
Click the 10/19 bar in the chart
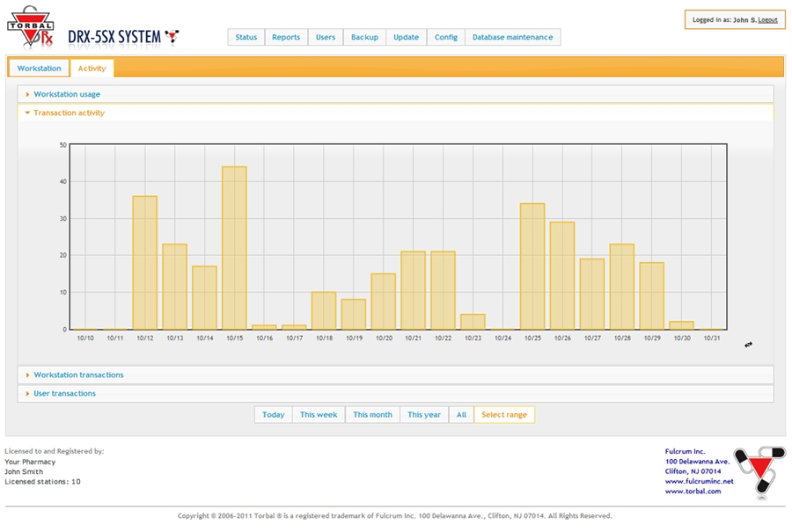point(354,315)
